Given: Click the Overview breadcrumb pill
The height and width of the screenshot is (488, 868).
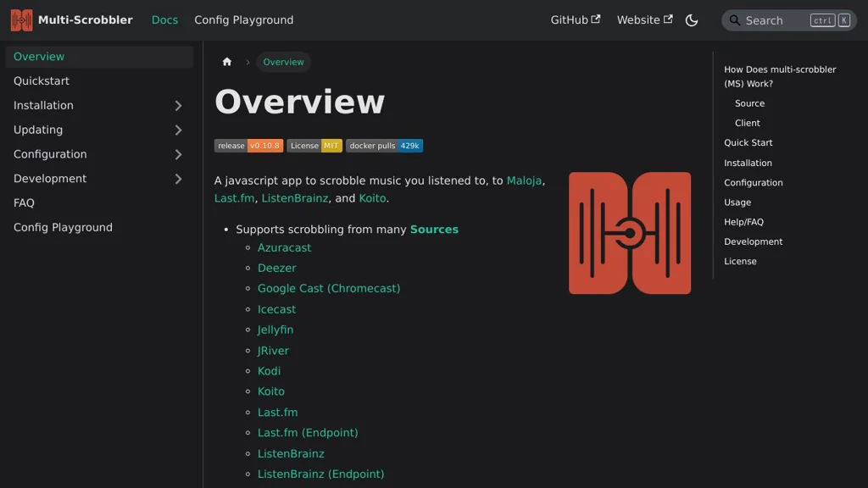Looking at the screenshot, I should click(283, 62).
